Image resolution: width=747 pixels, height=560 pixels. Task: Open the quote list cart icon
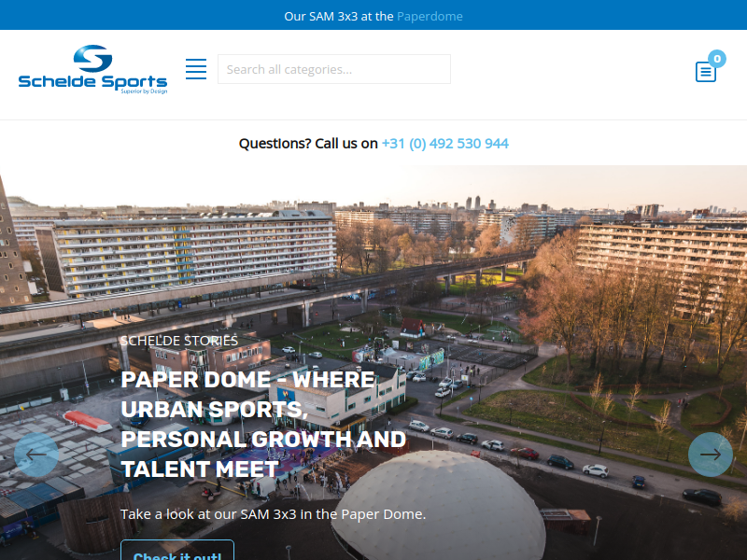click(706, 72)
